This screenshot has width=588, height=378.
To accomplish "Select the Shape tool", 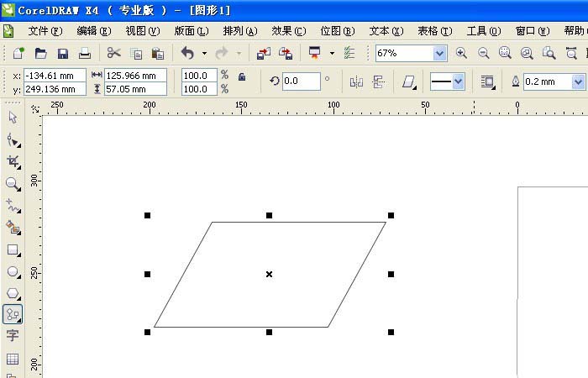I will tap(13, 140).
